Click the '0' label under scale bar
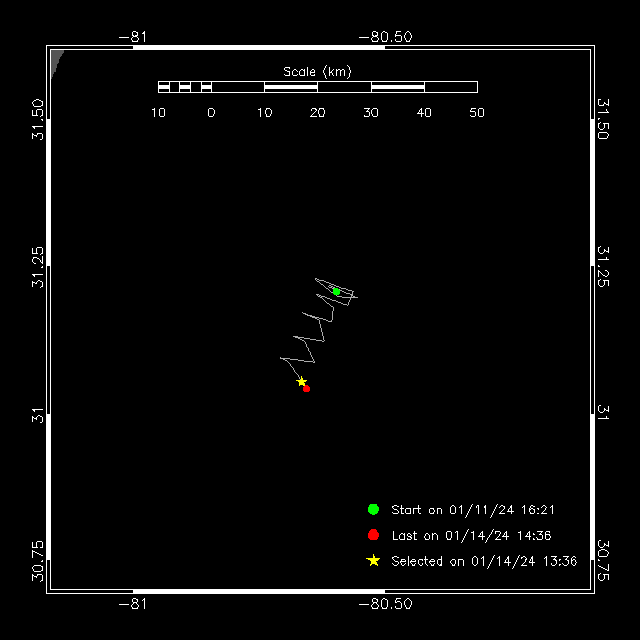The height and width of the screenshot is (640, 640). pyautogui.click(x=211, y=113)
